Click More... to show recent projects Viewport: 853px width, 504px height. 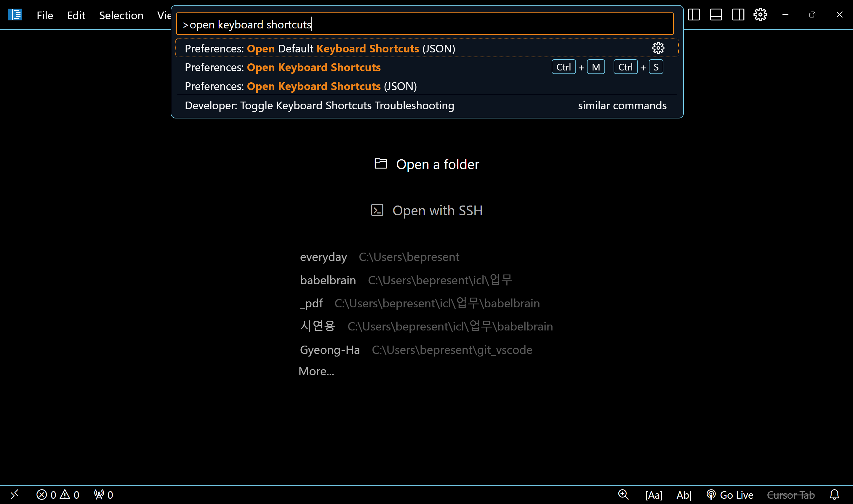tap(316, 371)
